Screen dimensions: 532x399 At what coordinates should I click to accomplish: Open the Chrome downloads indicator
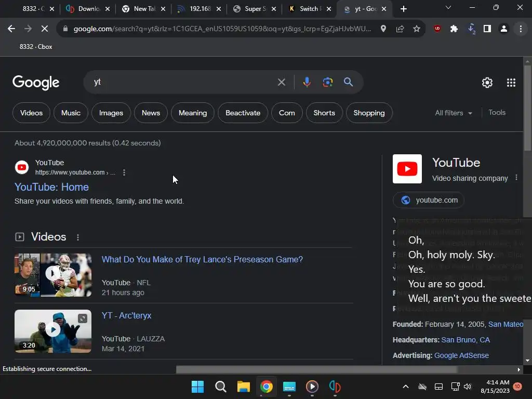click(x=471, y=29)
